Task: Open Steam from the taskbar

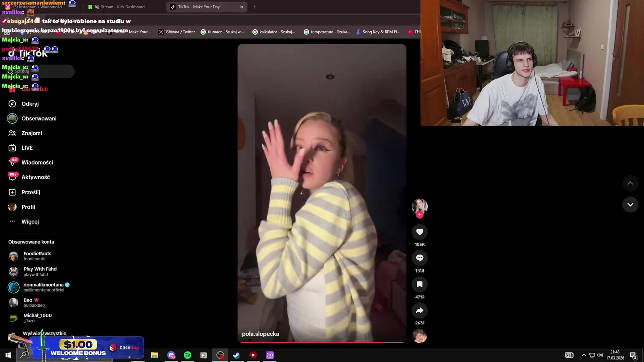Action: click(x=236, y=355)
